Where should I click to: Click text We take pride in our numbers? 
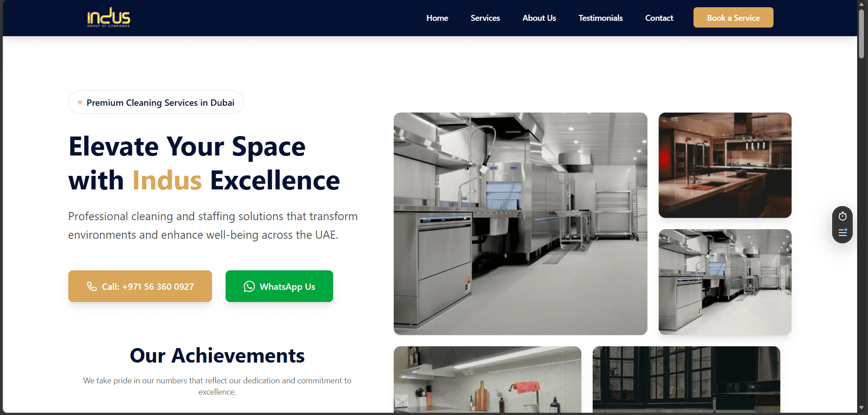click(217, 386)
